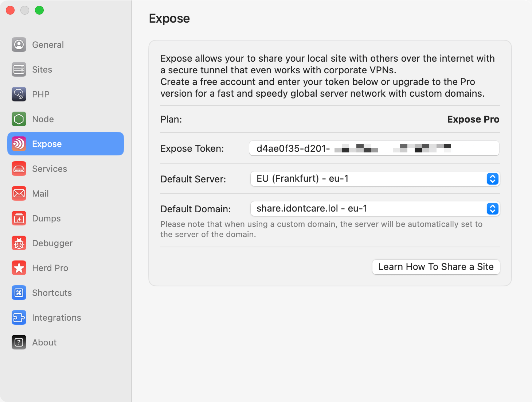
Task: Open the Default Domain dropdown
Action: [x=492, y=209]
